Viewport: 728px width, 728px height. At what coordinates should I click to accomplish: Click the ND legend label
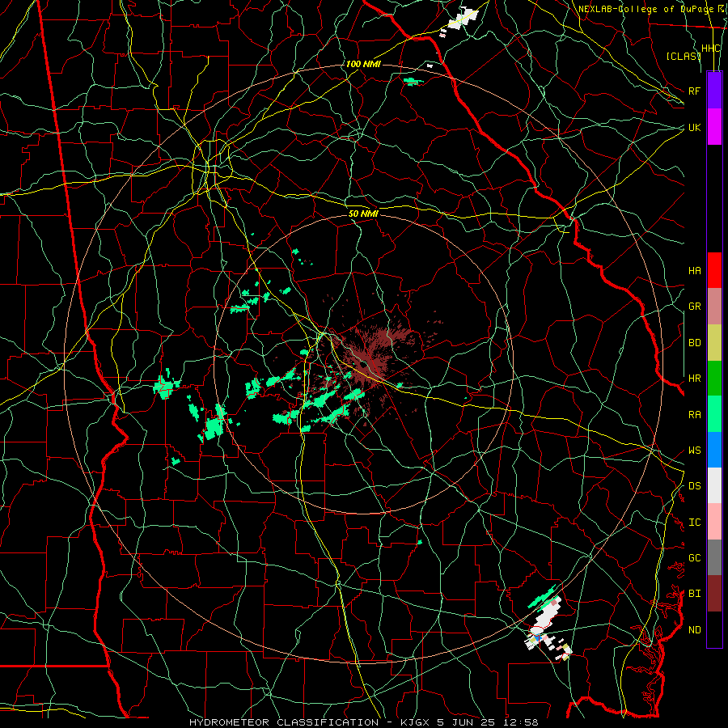coord(695,630)
